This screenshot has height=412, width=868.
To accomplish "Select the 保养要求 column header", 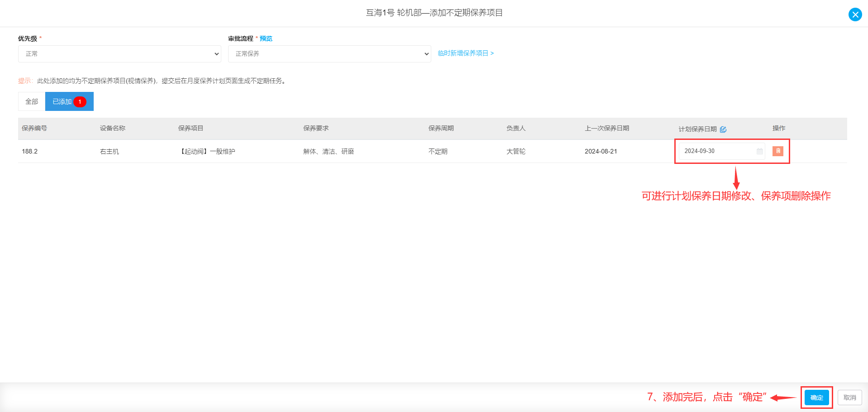I will pyautogui.click(x=316, y=128).
